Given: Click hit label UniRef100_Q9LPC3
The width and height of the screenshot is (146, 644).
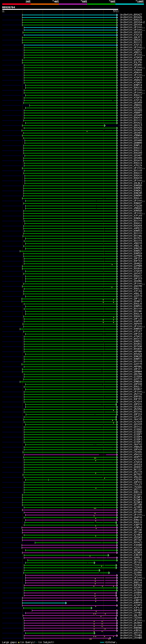Looking at the screenshot, I should [131, 37].
